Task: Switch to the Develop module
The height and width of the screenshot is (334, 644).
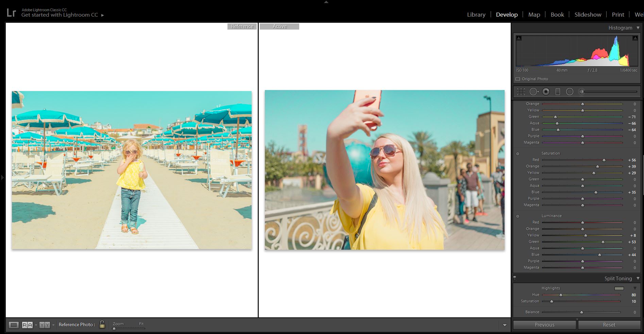Action: tap(507, 15)
